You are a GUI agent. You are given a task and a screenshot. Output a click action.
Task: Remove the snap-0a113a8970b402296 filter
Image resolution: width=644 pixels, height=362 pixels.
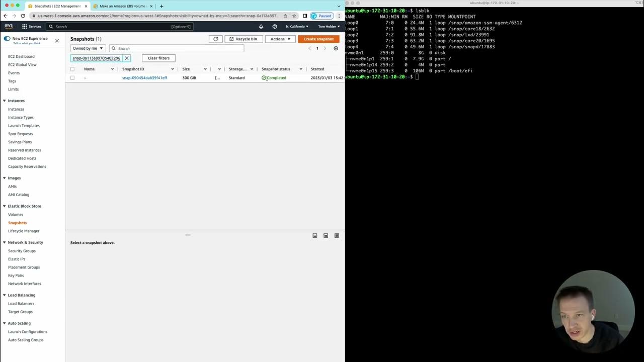tap(127, 58)
